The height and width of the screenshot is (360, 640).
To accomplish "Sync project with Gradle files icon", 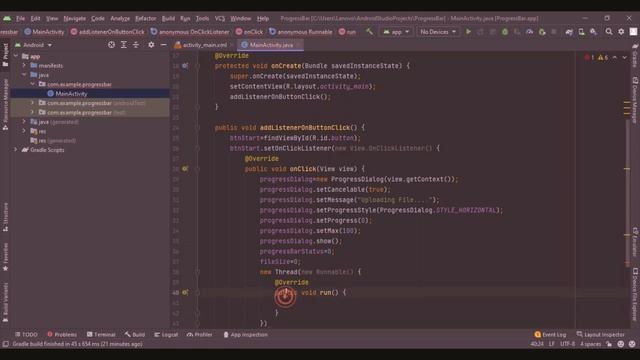I will [569, 31].
